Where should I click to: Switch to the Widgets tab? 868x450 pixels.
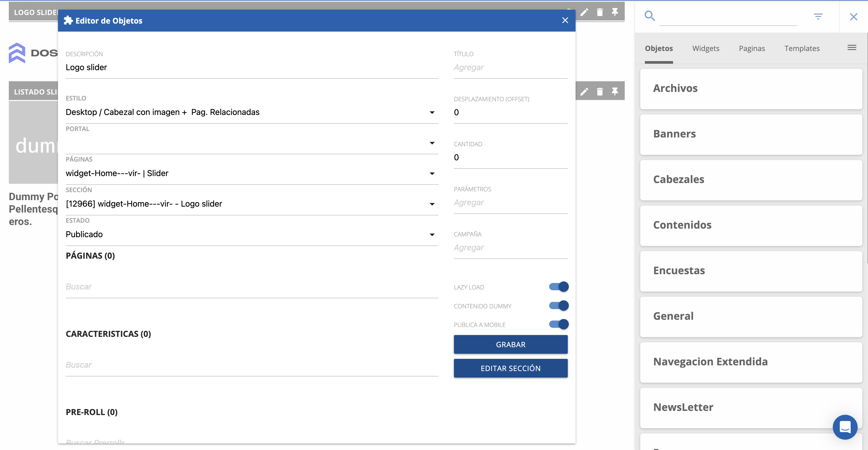point(705,48)
